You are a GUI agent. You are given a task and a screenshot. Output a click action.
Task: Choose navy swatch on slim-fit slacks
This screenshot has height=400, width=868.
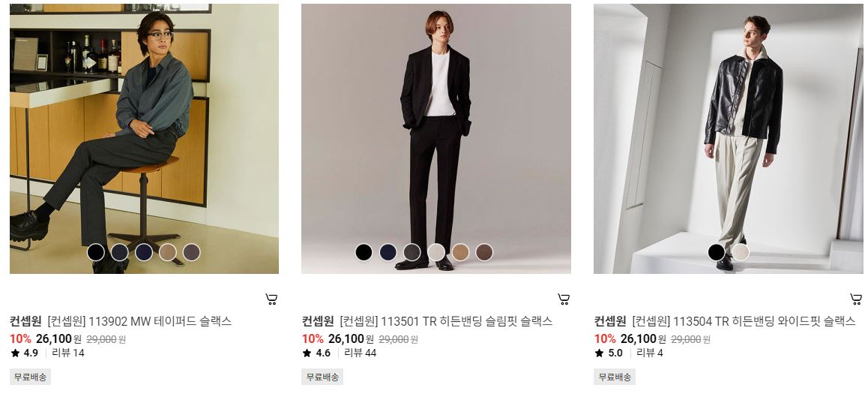(x=388, y=253)
